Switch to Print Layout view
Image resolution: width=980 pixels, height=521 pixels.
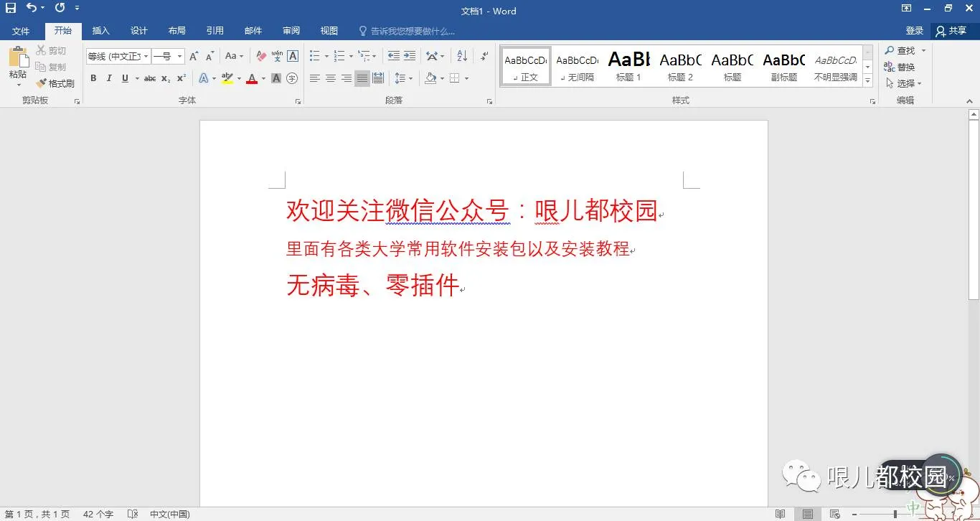coord(808,514)
